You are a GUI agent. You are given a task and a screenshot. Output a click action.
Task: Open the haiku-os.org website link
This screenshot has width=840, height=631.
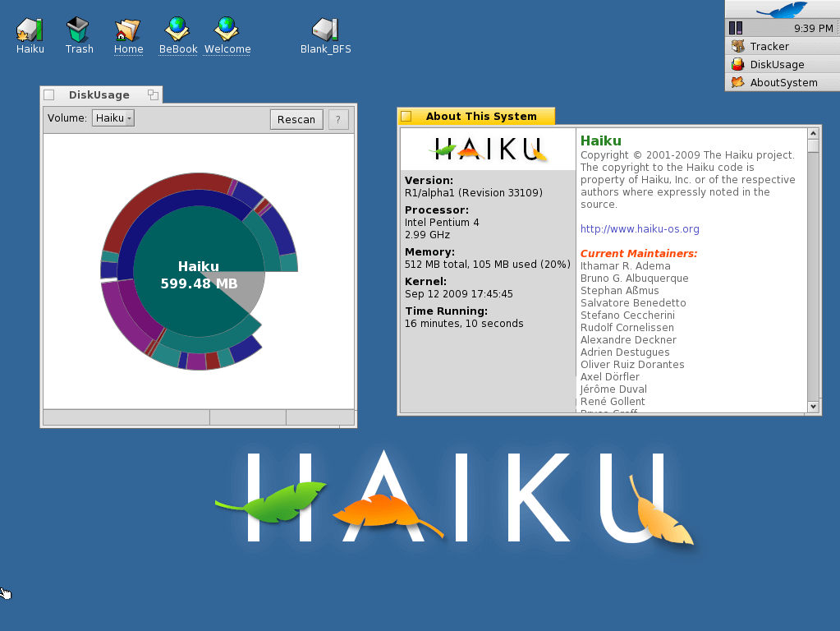coord(640,229)
